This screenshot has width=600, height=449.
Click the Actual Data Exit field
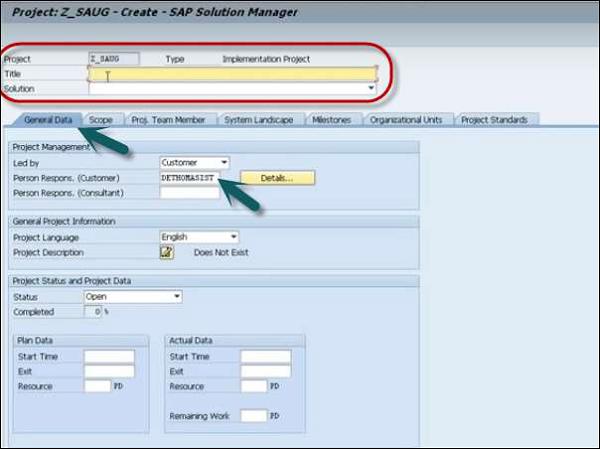pos(266,371)
